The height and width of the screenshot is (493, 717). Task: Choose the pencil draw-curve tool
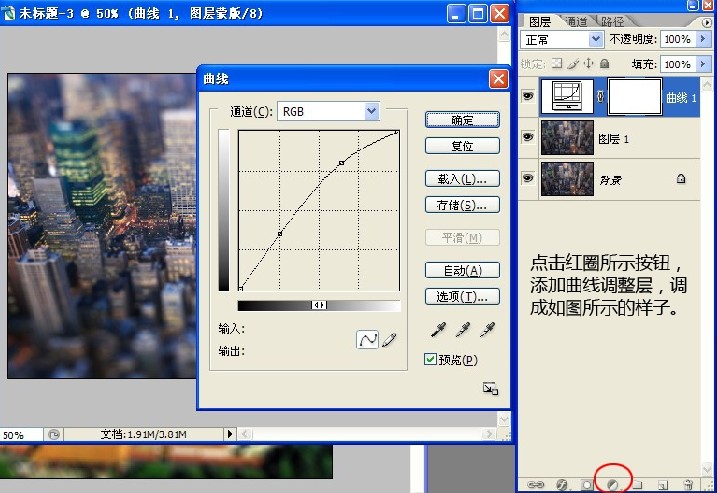pos(389,341)
